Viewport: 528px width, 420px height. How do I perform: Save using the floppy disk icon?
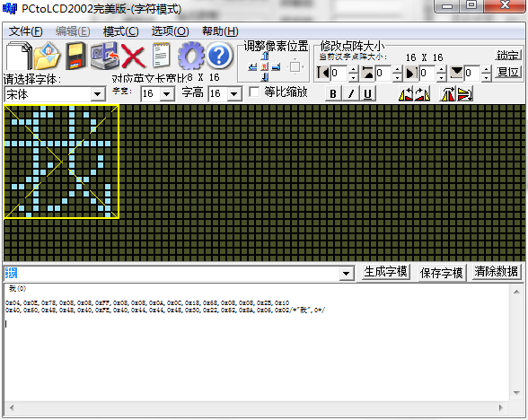click(75, 56)
